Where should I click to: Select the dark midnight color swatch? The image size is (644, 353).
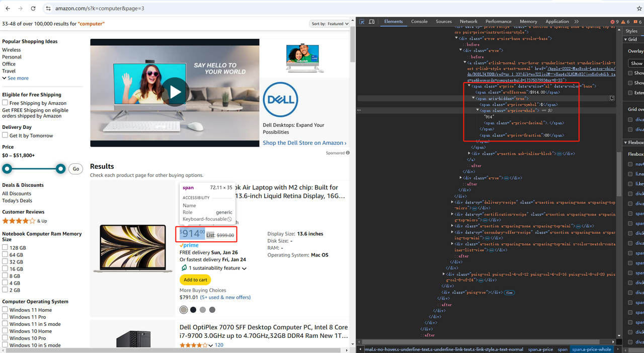pyautogui.click(x=193, y=310)
